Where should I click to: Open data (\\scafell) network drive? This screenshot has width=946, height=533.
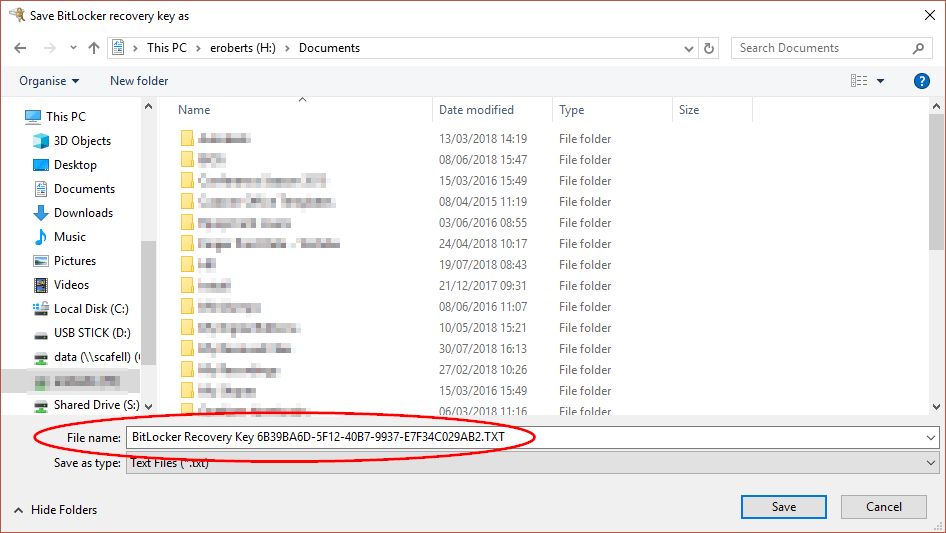coord(97,357)
